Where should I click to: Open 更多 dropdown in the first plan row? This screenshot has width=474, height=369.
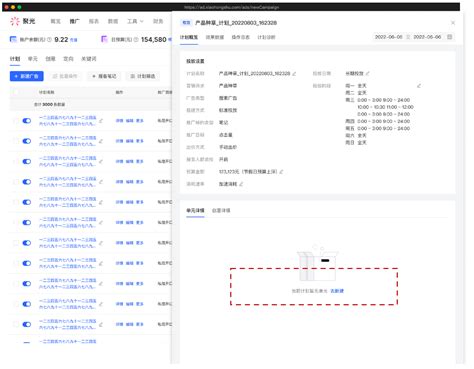coord(140,121)
